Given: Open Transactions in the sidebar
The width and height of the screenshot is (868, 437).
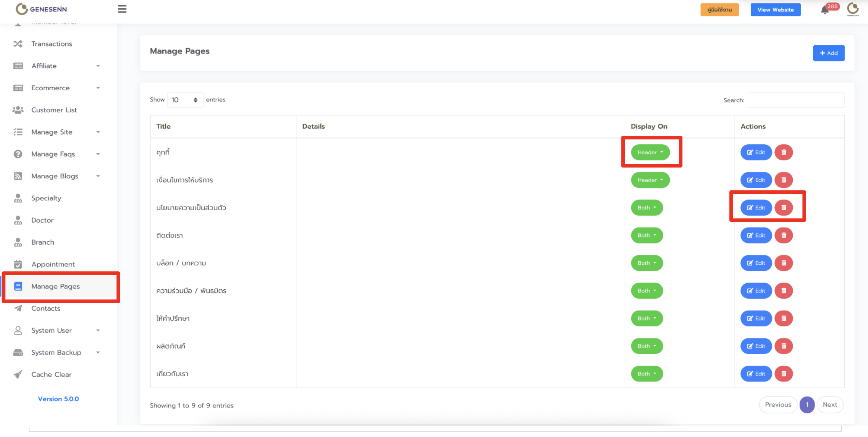Looking at the screenshot, I should click(x=52, y=44).
